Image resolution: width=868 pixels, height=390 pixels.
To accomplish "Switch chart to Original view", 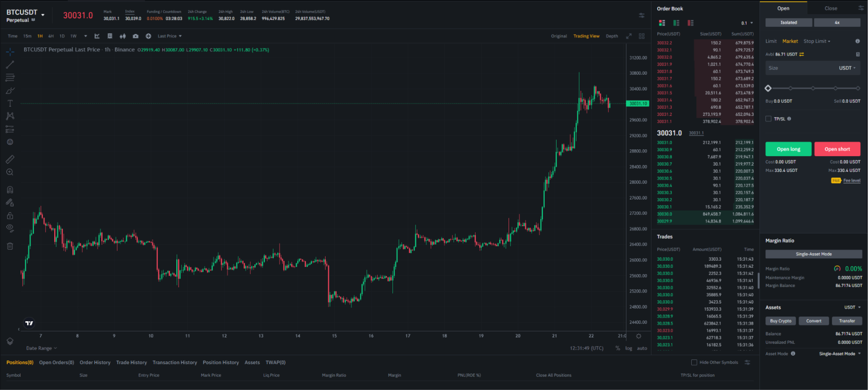I will click(559, 36).
